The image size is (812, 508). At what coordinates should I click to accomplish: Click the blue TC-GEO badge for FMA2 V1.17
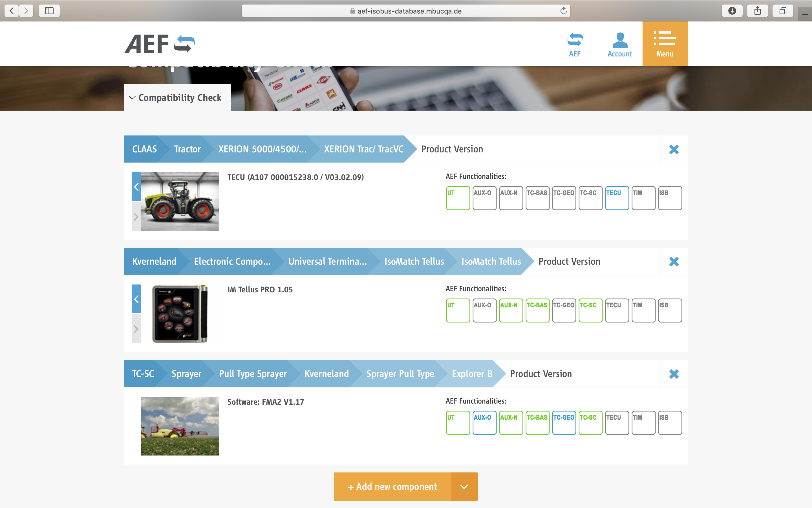(x=564, y=423)
